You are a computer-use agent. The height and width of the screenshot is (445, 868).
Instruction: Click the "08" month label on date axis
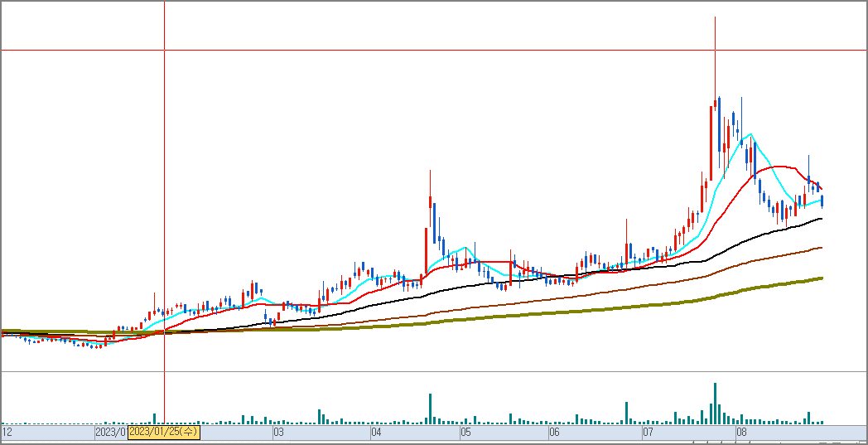tap(742, 432)
